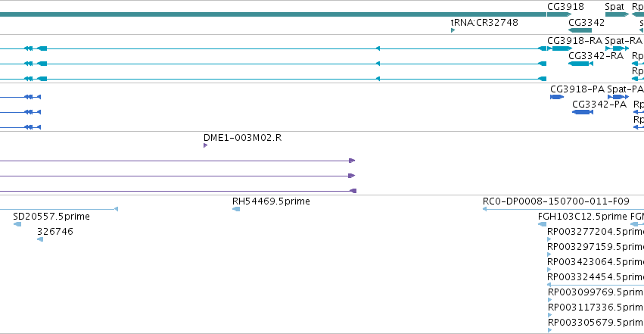Click the Spat-RA transcript glyph

coord(617,48)
